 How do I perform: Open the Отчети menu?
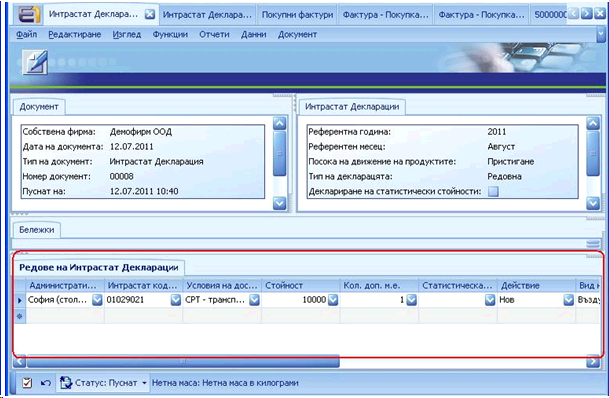214,35
